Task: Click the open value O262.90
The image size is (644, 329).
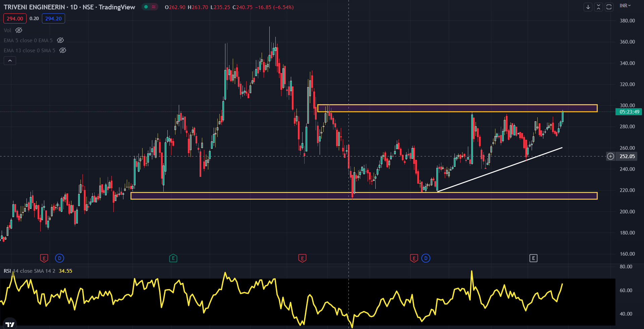Action: 175,7
